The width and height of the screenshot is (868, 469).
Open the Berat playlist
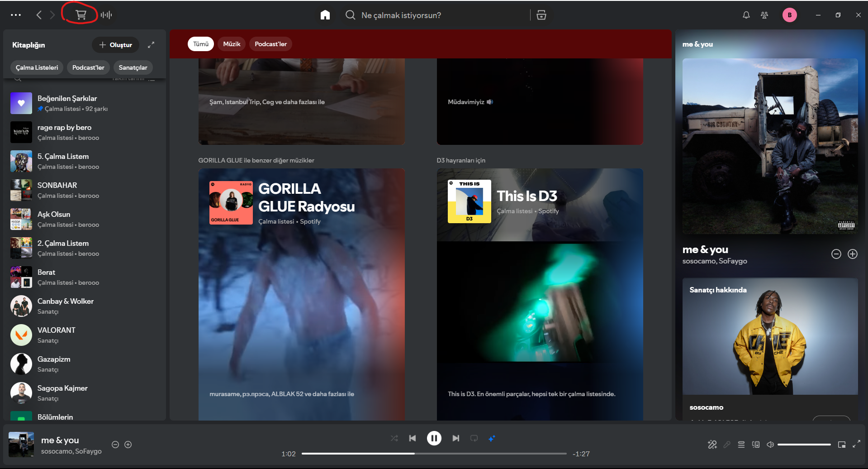[85, 277]
